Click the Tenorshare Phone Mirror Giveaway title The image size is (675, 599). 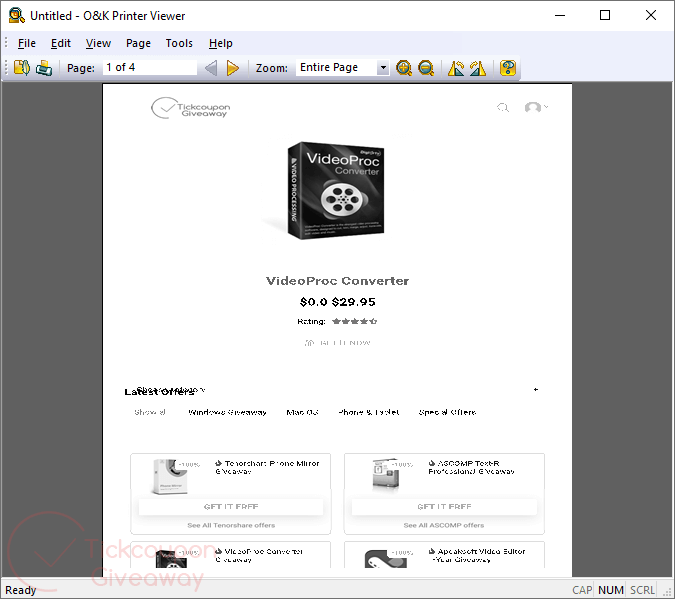(x=267, y=467)
